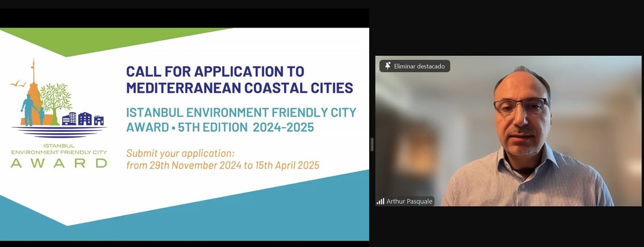
Task: Click the blue buildings in the logo
Action: tap(83, 119)
